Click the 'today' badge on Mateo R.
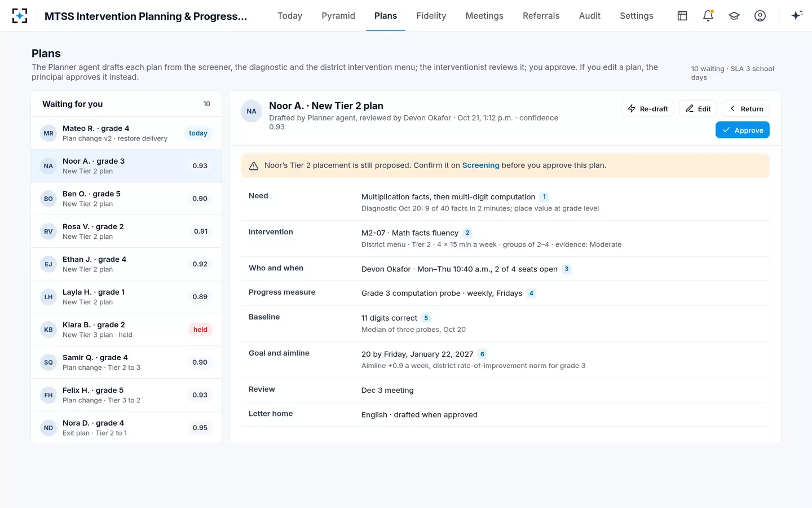The image size is (812, 508). (x=198, y=133)
